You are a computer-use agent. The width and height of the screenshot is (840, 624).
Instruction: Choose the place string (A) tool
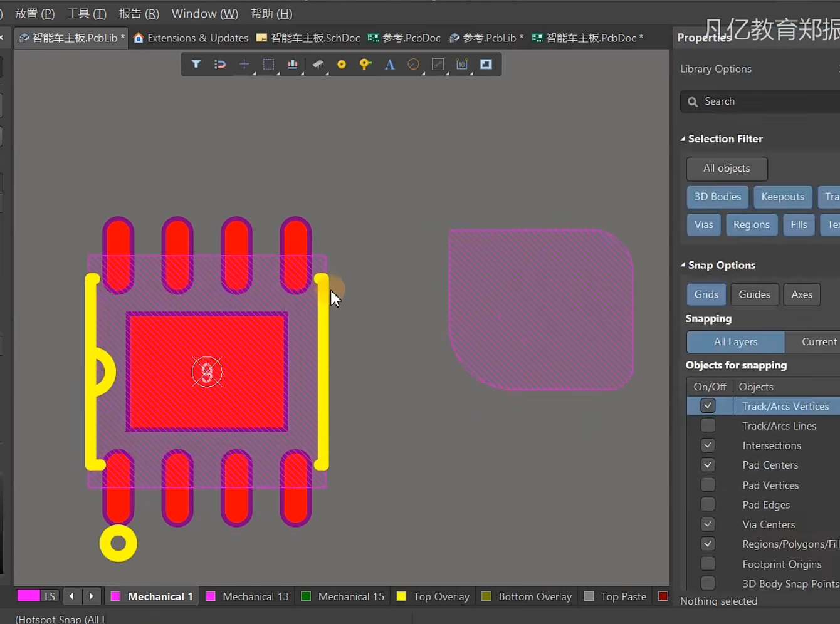point(389,64)
